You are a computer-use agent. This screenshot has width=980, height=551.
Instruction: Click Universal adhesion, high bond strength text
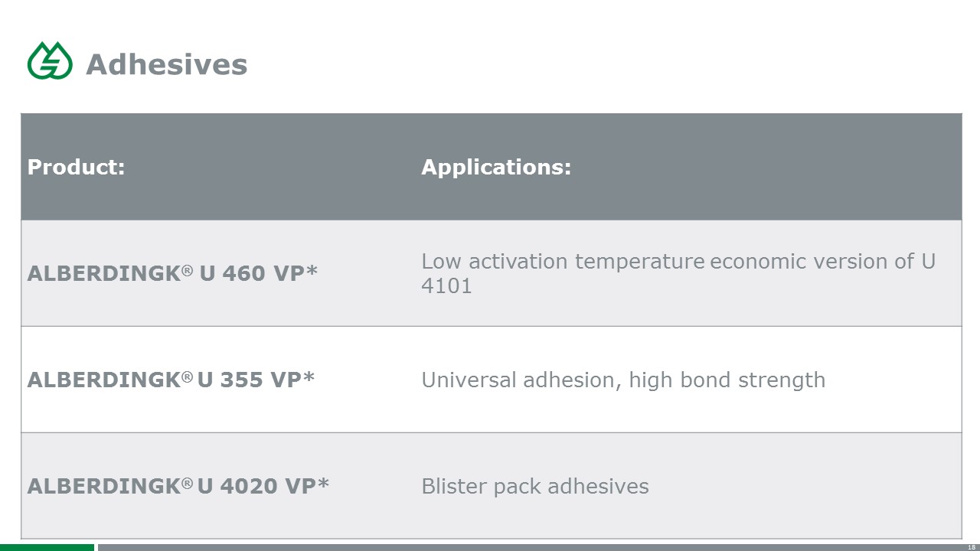click(x=623, y=380)
